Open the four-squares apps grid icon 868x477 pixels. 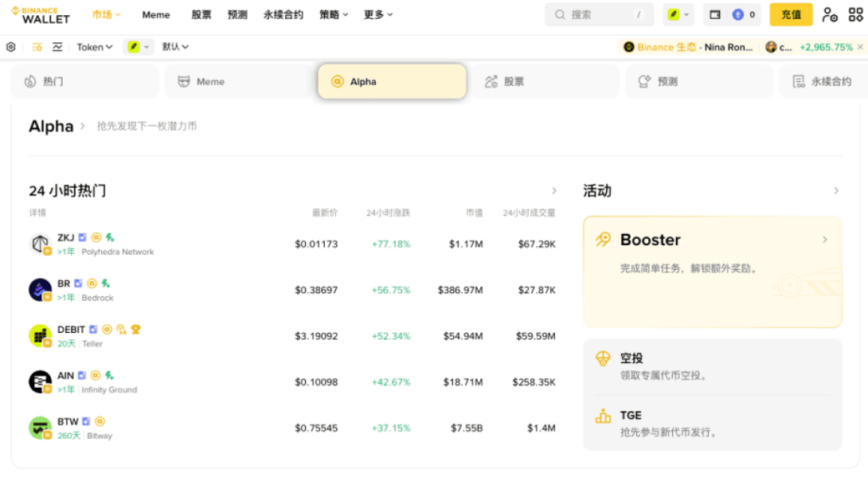click(856, 15)
